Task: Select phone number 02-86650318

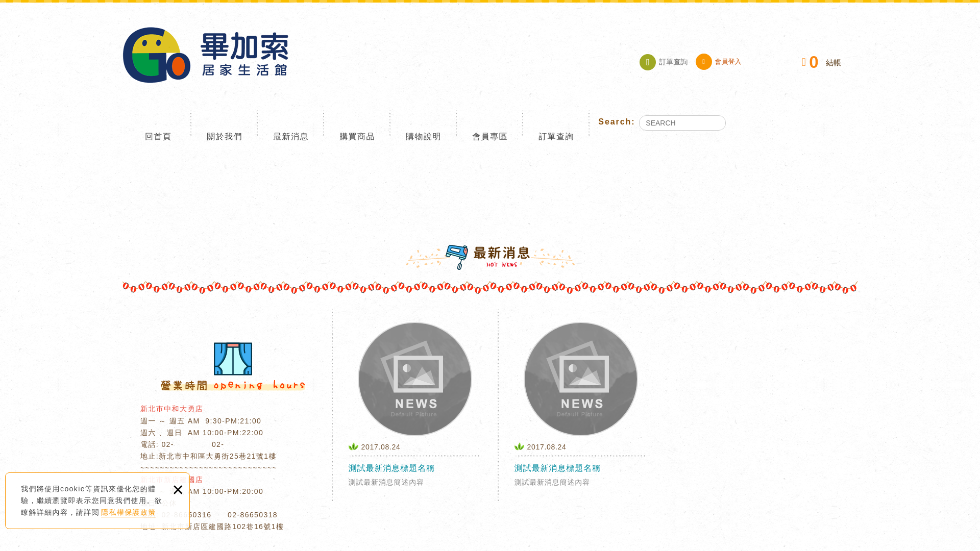Action: [253, 515]
